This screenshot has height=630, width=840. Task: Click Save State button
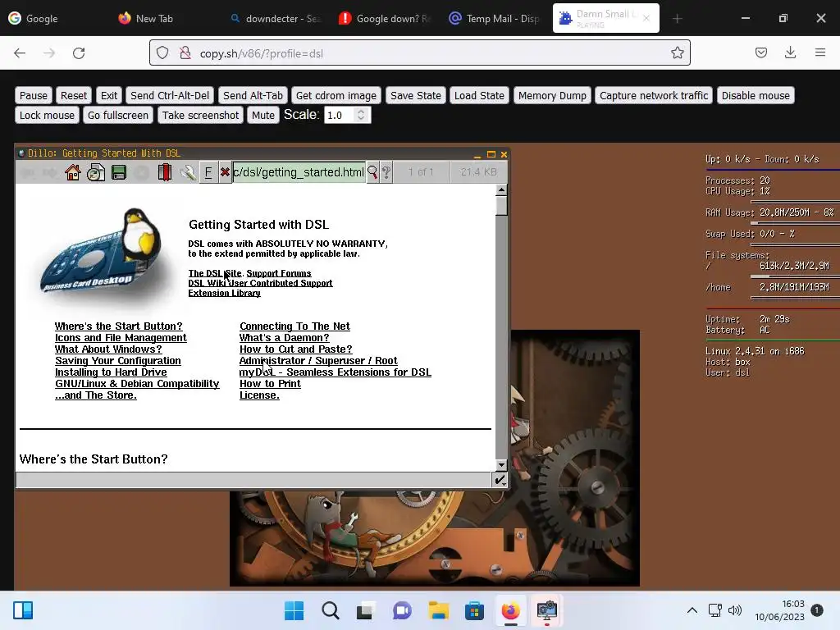pos(416,95)
